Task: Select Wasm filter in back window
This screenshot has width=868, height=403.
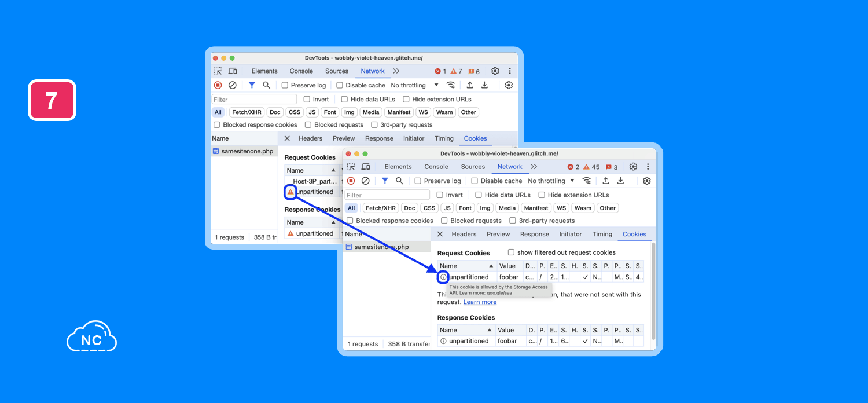Action: [x=444, y=112]
